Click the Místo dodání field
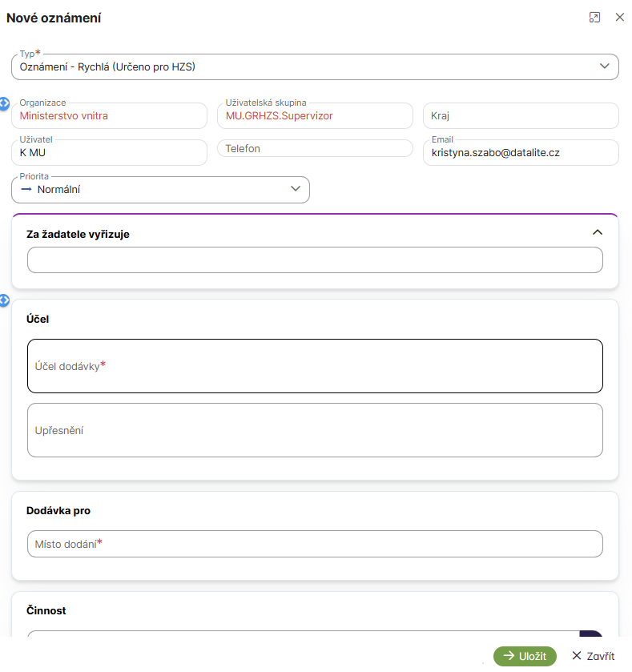 (314, 544)
